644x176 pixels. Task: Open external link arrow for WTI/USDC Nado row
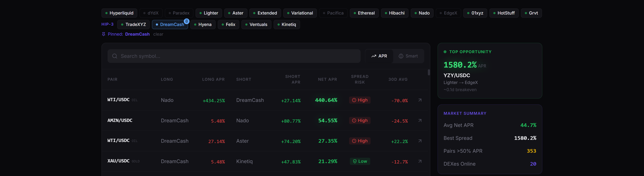pos(420,100)
